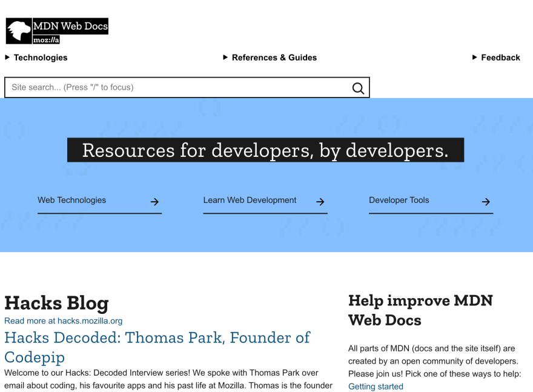Image resolution: width=533 pixels, height=392 pixels.
Task: Click the arrow beside Web Technologies
Action: point(154,202)
